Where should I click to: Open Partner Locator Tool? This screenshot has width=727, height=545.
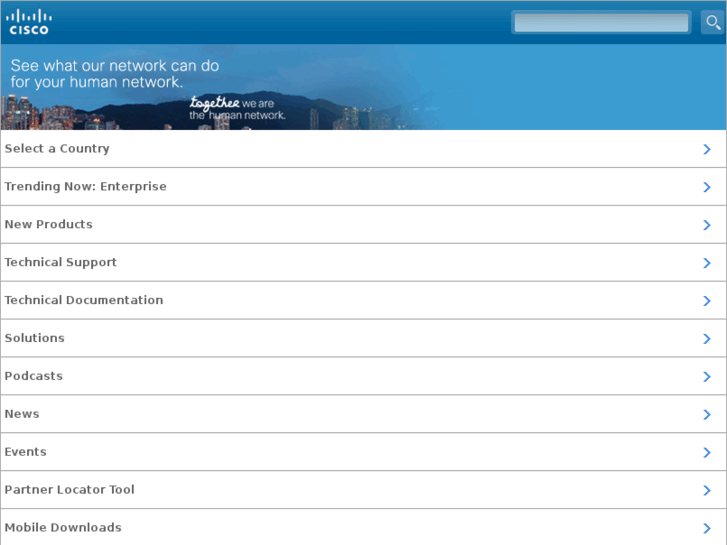point(364,490)
